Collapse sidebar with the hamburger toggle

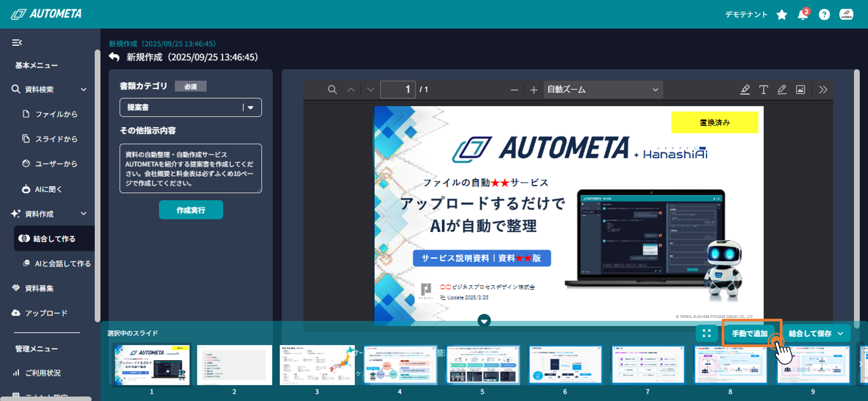tap(17, 43)
